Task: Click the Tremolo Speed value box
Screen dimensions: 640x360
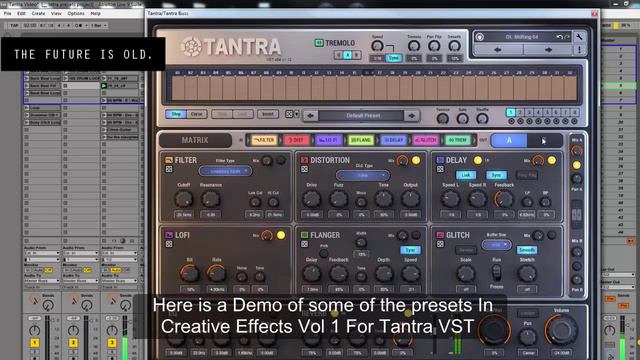Action: pos(377,58)
